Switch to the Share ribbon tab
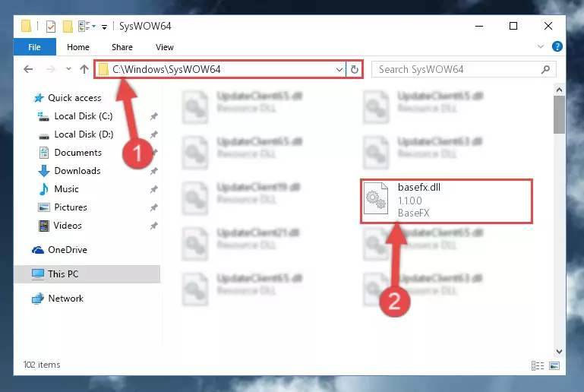 tap(122, 47)
